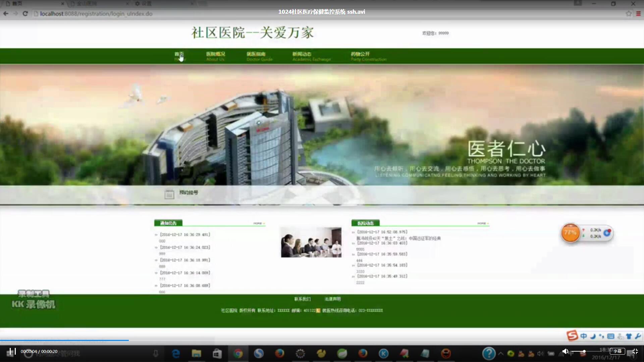The width and height of the screenshot is (644, 362).
Task: Click the blue question-mark help icon
Action: coord(489,354)
